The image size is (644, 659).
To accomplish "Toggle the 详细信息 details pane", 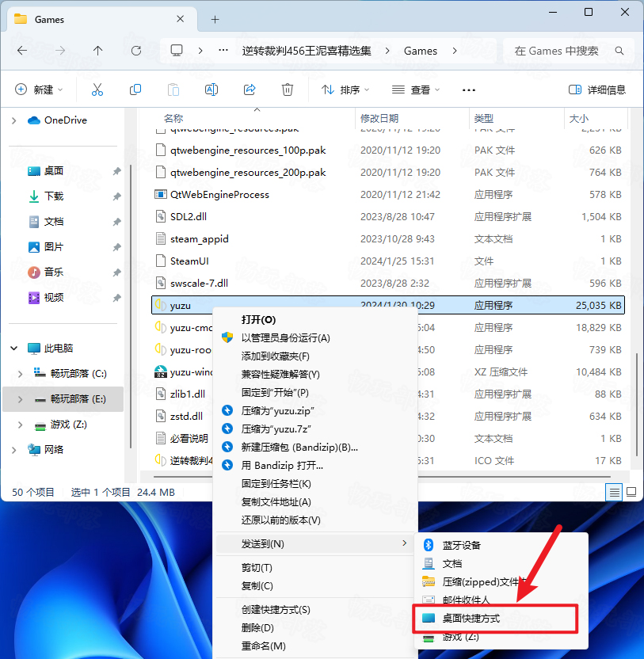I will [597, 90].
